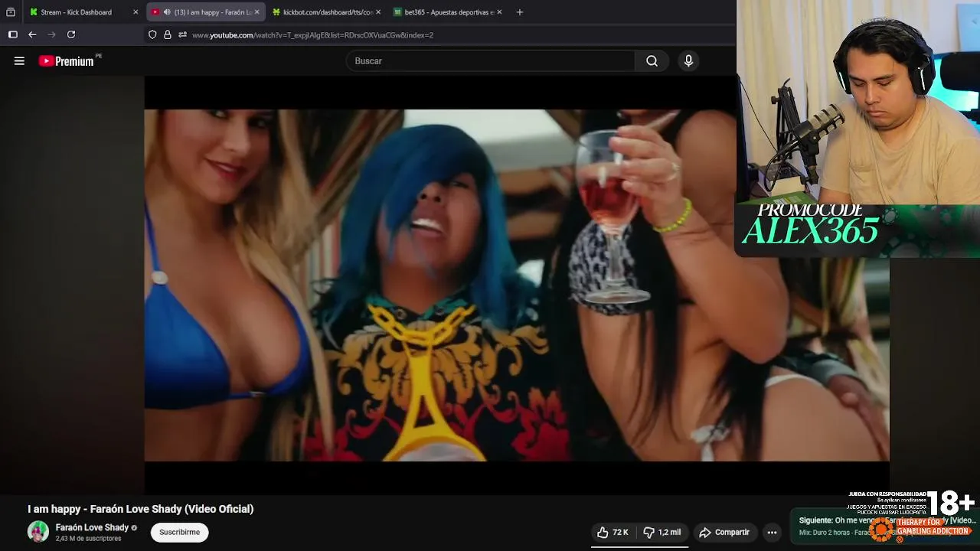The image size is (980, 551).
Task: Open Faraón Love Shady channel avatar
Action: pos(38,532)
